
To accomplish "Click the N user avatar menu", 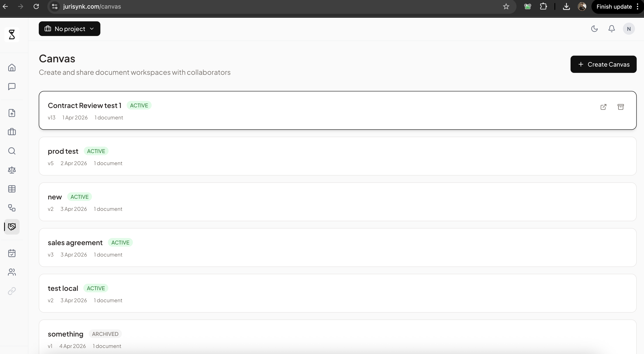I will (x=628, y=29).
